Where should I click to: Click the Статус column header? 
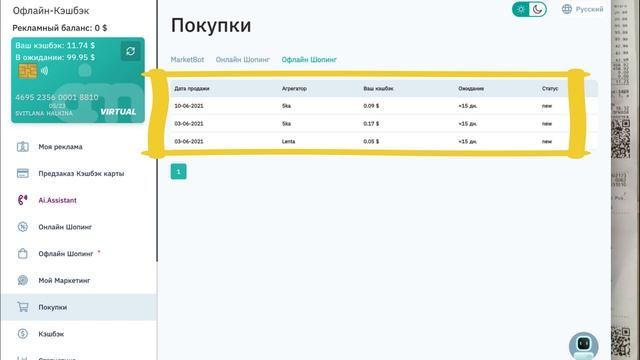pyautogui.click(x=550, y=89)
